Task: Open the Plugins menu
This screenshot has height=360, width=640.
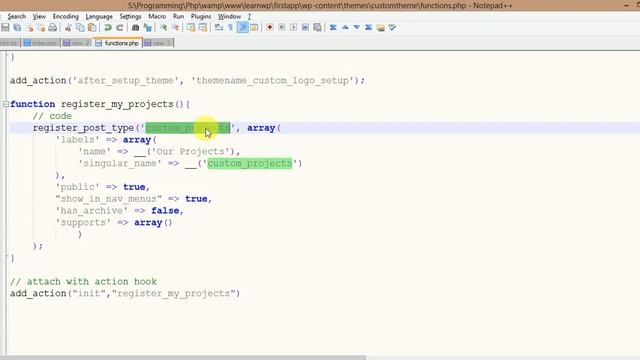Action: [201, 16]
